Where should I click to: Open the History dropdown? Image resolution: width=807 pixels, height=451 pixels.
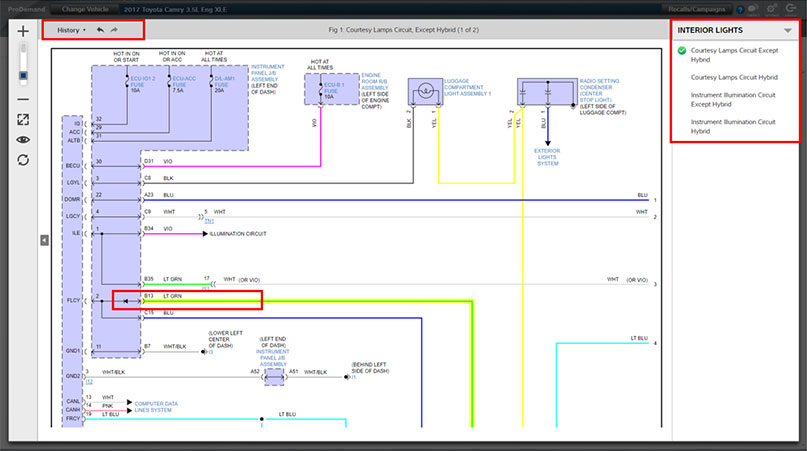pyautogui.click(x=72, y=30)
